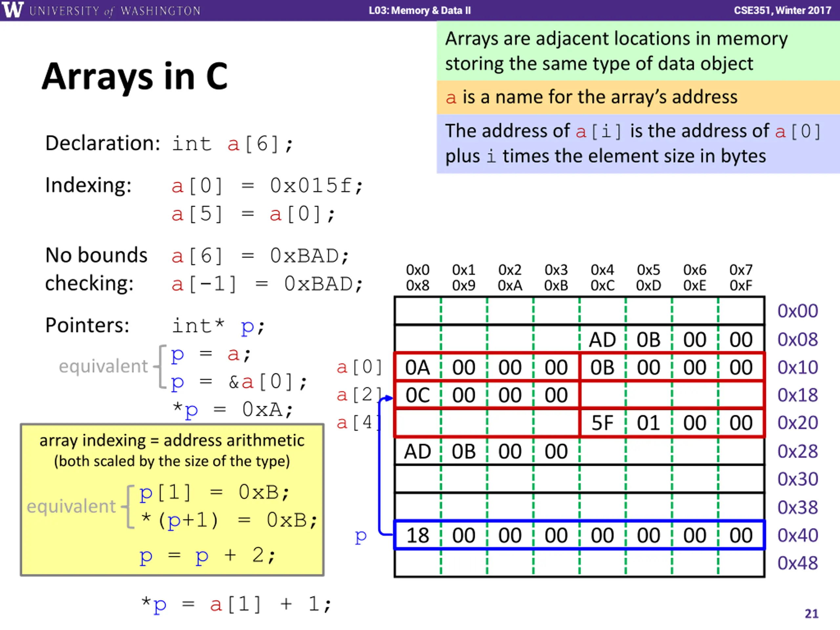Click the line 'p = a;'
The image size is (840, 630).
click(x=211, y=355)
